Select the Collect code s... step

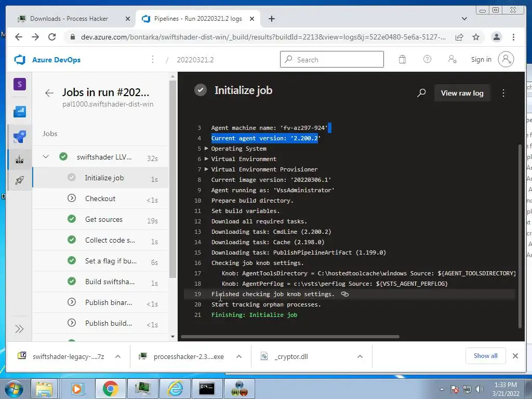[x=101, y=240]
